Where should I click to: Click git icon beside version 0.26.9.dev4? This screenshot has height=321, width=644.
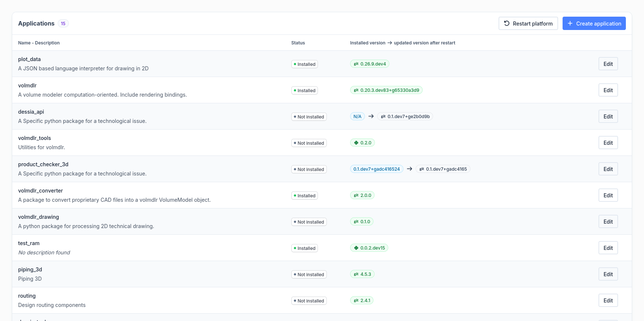356,64
